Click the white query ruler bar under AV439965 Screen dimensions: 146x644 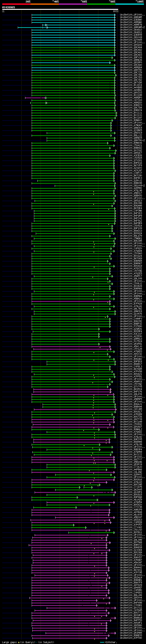click(60, 9)
